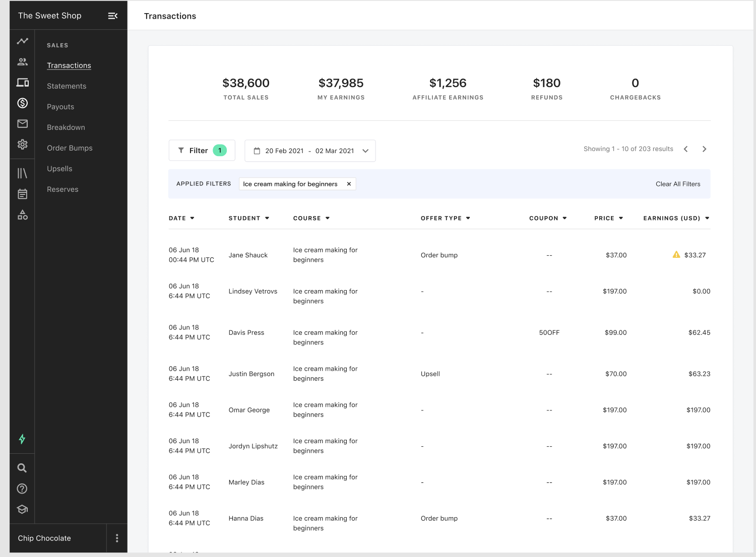Viewport: 756px width, 557px height.
Task: Click the 06 Jun 18 00:44 PM UTC date
Action: 192,255
